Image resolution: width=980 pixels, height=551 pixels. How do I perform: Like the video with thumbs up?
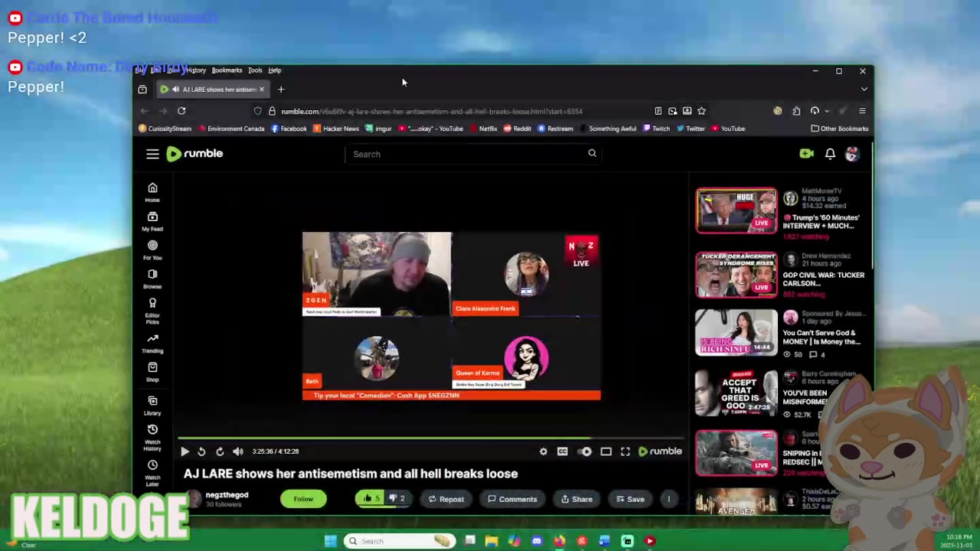[371, 498]
